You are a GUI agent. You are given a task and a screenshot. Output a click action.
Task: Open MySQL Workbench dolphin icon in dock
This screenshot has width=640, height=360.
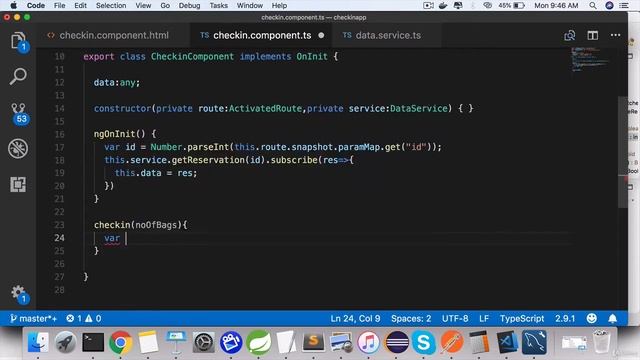coord(534,342)
